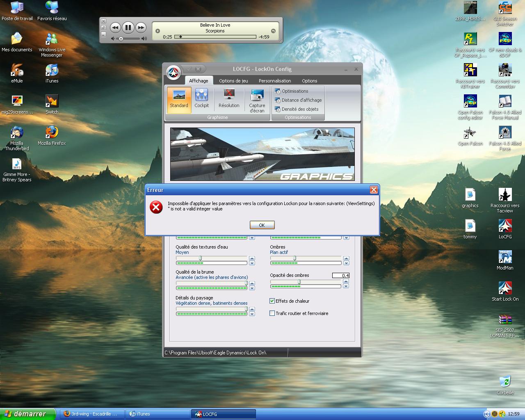The height and width of the screenshot is (420, 525).
Task: Disable the Effets de chaleur checkbox
Action: coord(272,301)
